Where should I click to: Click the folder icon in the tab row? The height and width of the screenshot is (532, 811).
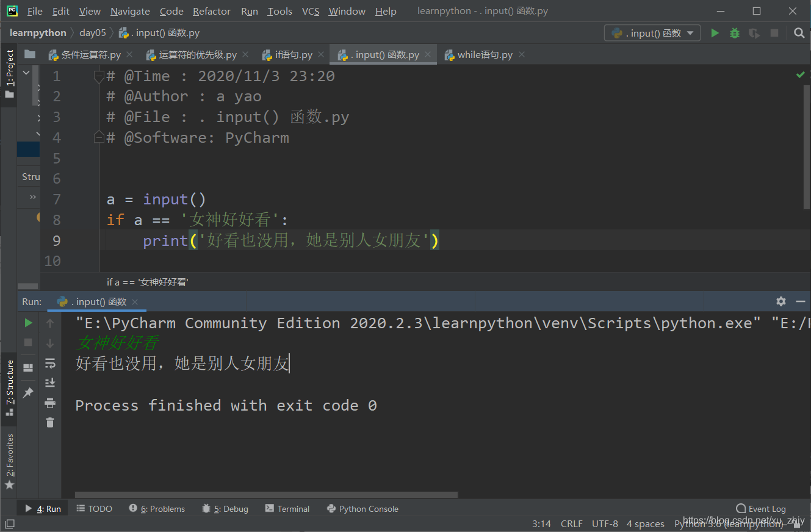point(29,54)
